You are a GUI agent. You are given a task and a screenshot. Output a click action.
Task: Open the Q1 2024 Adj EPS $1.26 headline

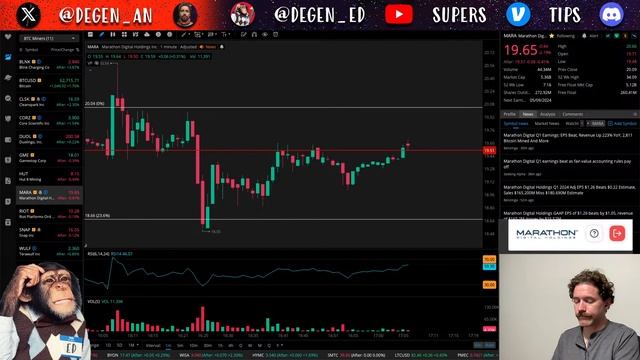point(569,190)
